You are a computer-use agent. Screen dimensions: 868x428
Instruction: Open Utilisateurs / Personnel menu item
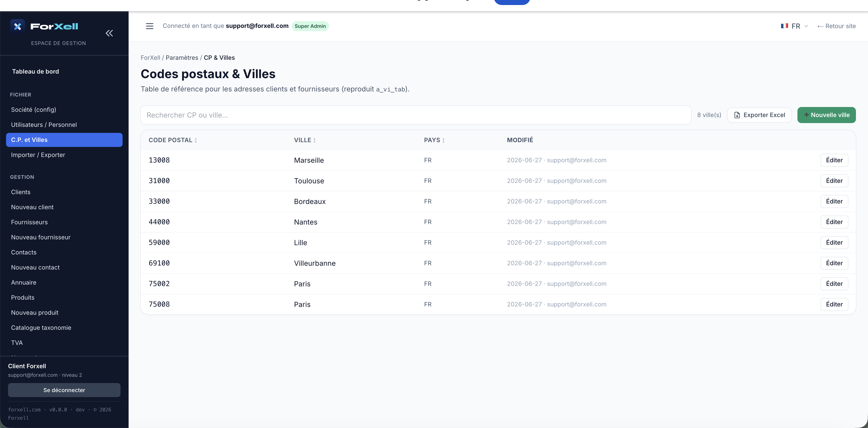click(x=44, y=125)
